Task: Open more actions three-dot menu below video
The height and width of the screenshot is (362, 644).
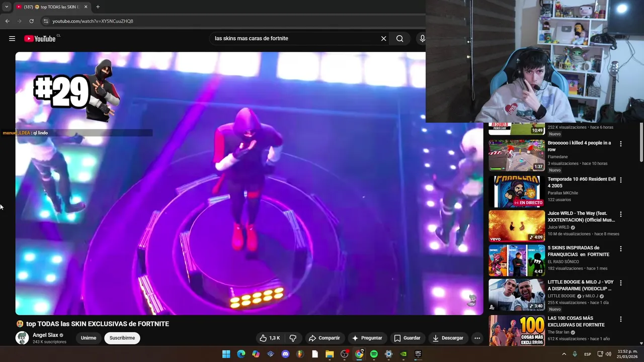Action: 477,338
